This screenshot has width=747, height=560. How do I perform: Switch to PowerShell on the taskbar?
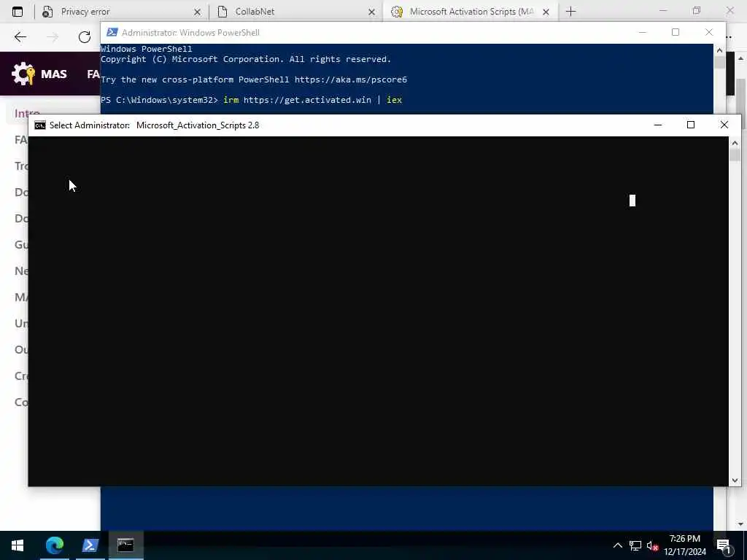[90, 545]
